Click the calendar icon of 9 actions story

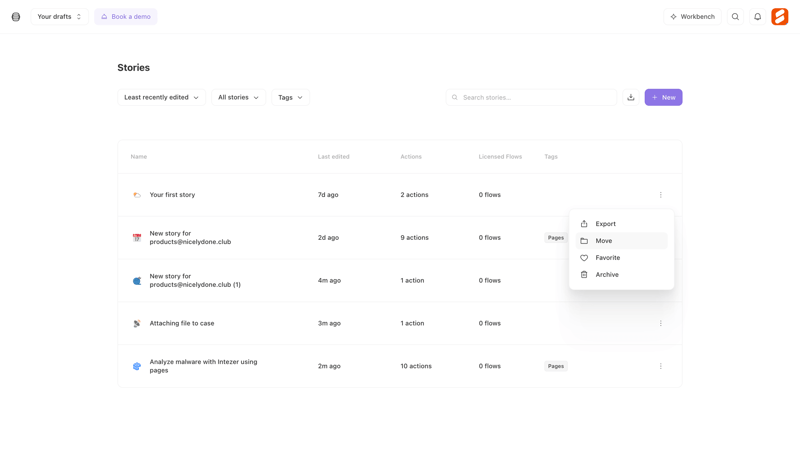(137, 238)
